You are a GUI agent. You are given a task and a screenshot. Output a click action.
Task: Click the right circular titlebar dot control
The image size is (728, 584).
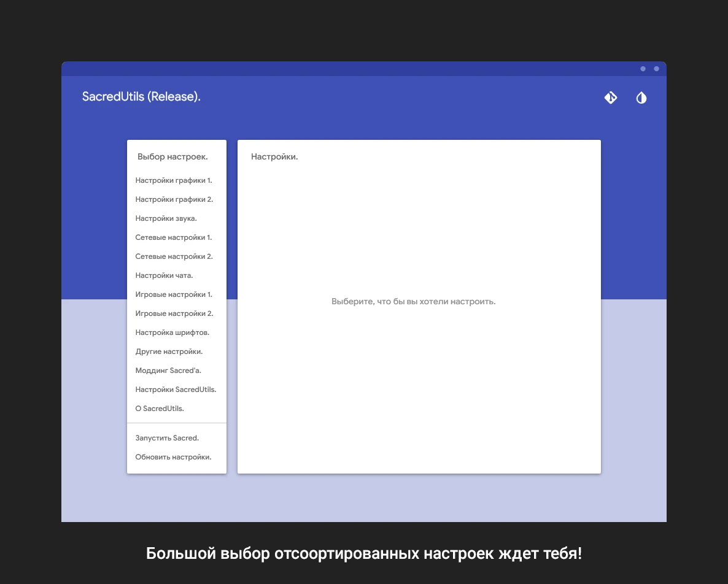click(657, 69)
